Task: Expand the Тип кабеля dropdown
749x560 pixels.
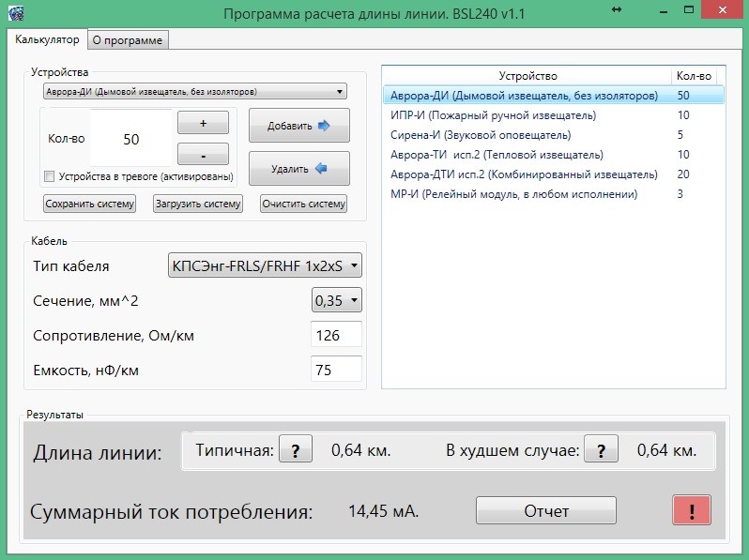Action: tap(264, 266)
